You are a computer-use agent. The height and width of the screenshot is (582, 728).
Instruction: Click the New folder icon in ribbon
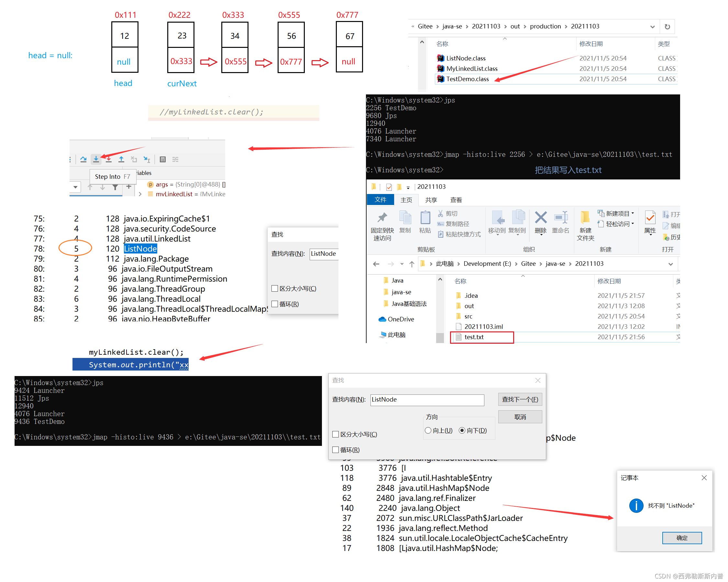tap(585, 218)
